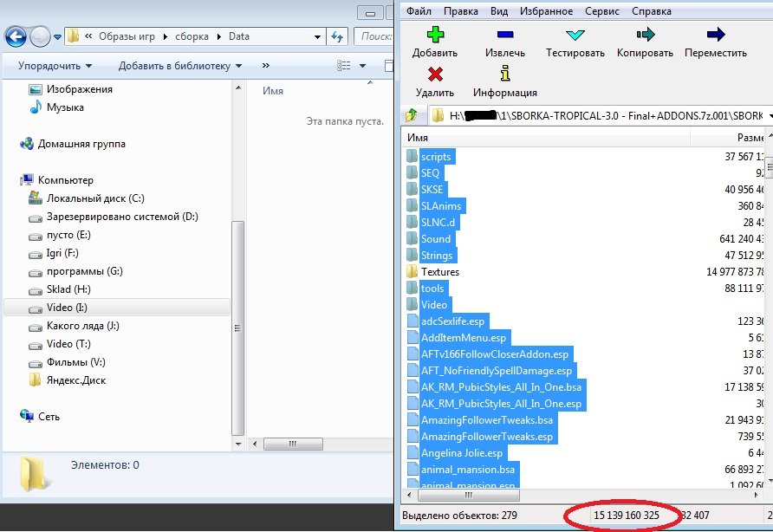Open the Файл menu in 7-Zip
Image resolution: width=773 pixels, height=532 pixels.
click(418, 11)
